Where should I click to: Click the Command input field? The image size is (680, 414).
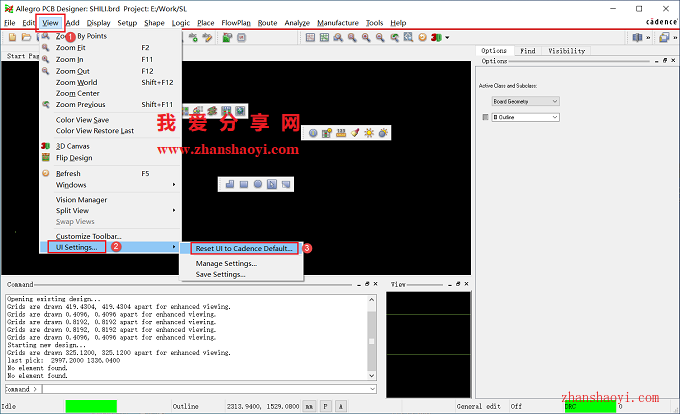click(x=206, y=389)
